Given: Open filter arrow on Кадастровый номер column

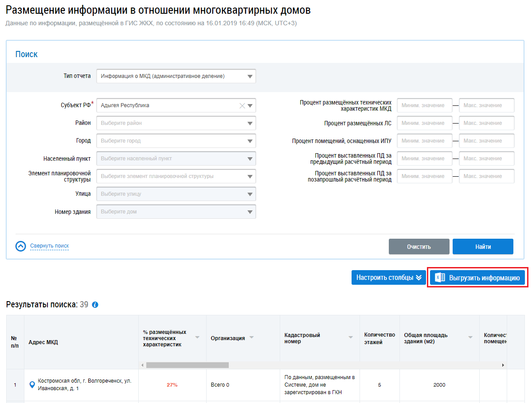Looking at the screenshot, I should click(x=351, y=337).
